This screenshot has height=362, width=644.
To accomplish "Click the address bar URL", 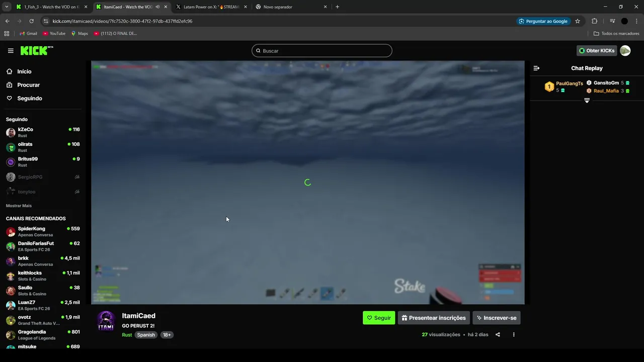I will 122,21.
